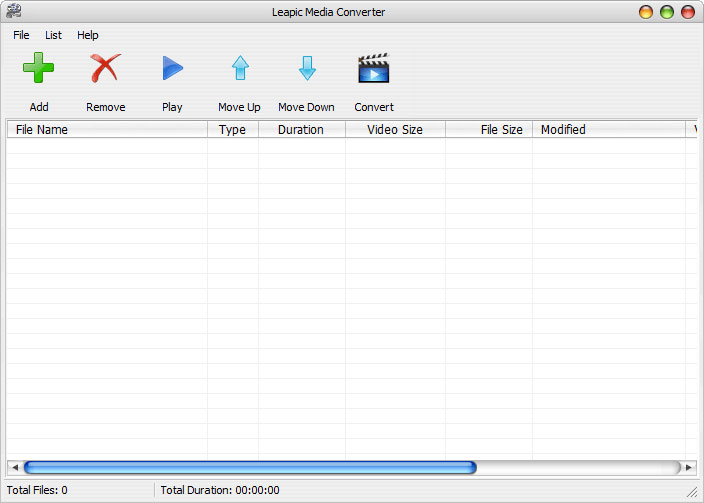Open the File menu

coord(21,35)
